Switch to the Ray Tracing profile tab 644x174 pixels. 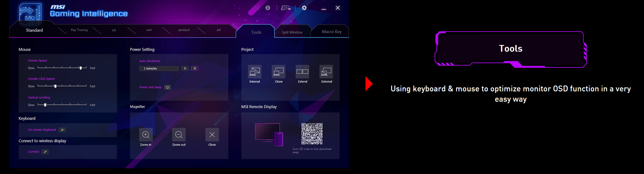click(79, 30)
